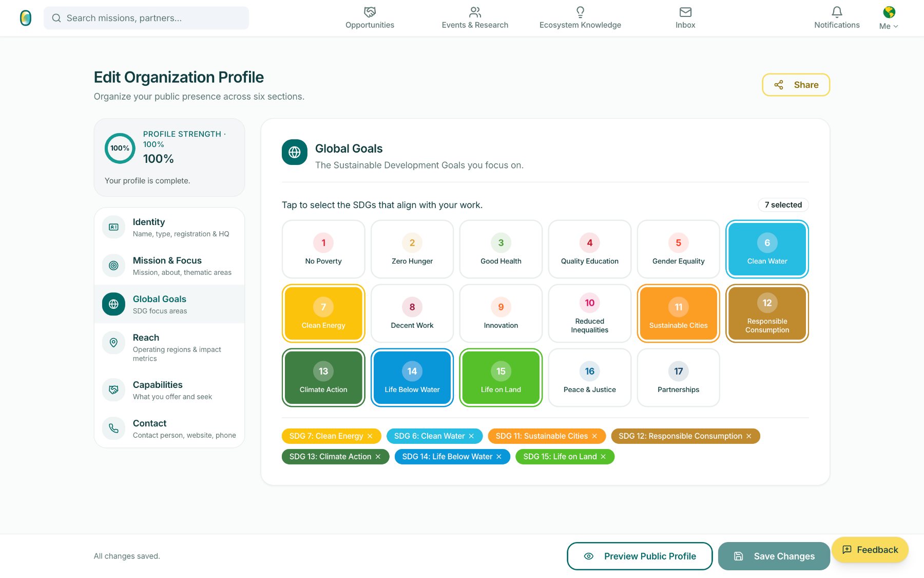Image resolution: width=924 pixels, height=578 pixels.
Task: Open the Mission & Focus section
Action: tap(169, 266)
